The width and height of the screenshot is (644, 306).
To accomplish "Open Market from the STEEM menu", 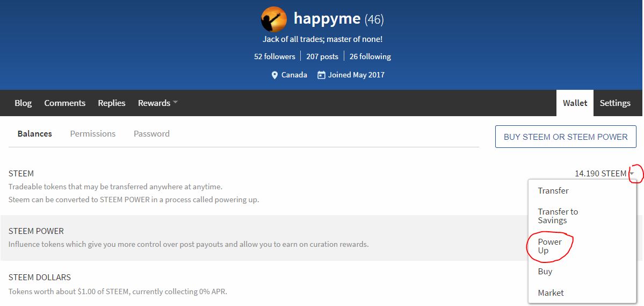I will (582, 293).
